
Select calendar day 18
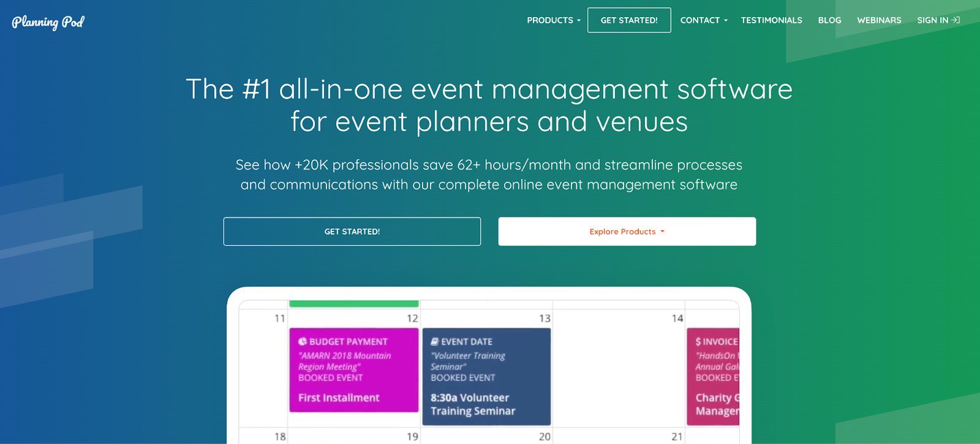click(x=280, y=437)
